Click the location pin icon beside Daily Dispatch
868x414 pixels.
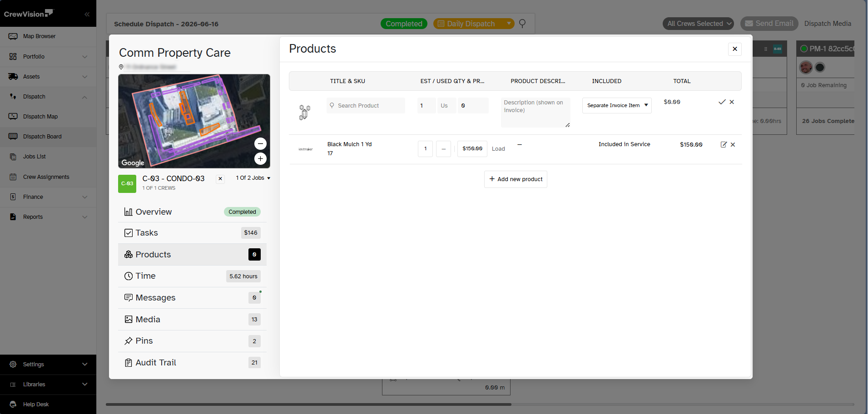[x=522, y=24]
